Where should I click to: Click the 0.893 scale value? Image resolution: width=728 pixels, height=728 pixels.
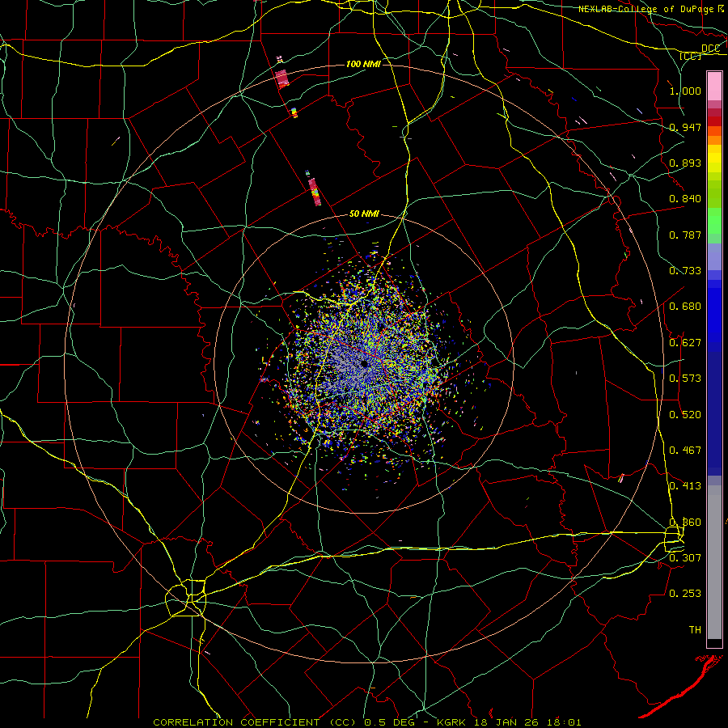pyautogui.click(x=685, y=163)
